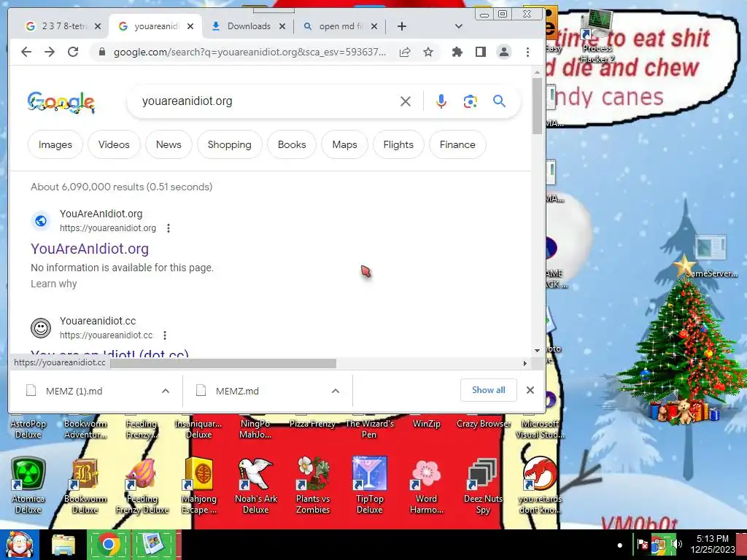Click the browser forward arrow
The width and height of the screenshot is (747, 560).
[50, 52]
